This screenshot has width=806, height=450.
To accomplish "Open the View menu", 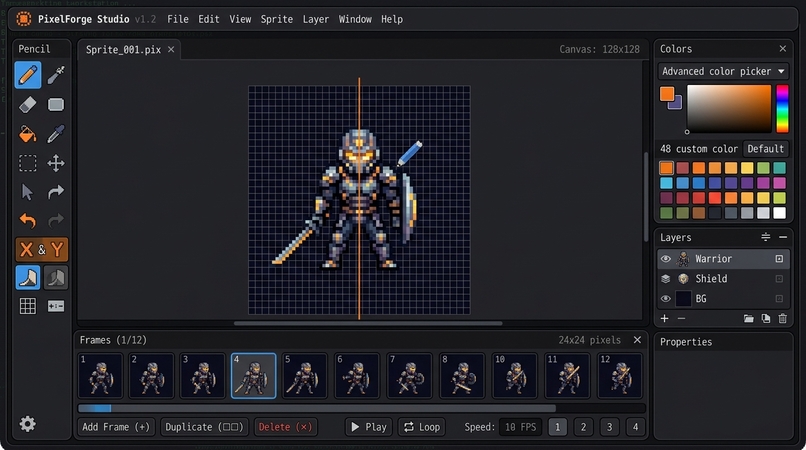I will 240,19.
